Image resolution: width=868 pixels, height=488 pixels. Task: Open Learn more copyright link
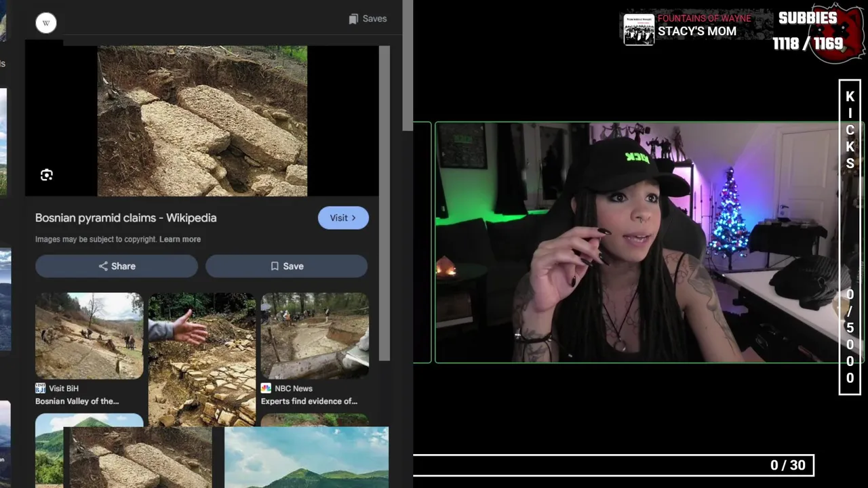pos(180,239)
